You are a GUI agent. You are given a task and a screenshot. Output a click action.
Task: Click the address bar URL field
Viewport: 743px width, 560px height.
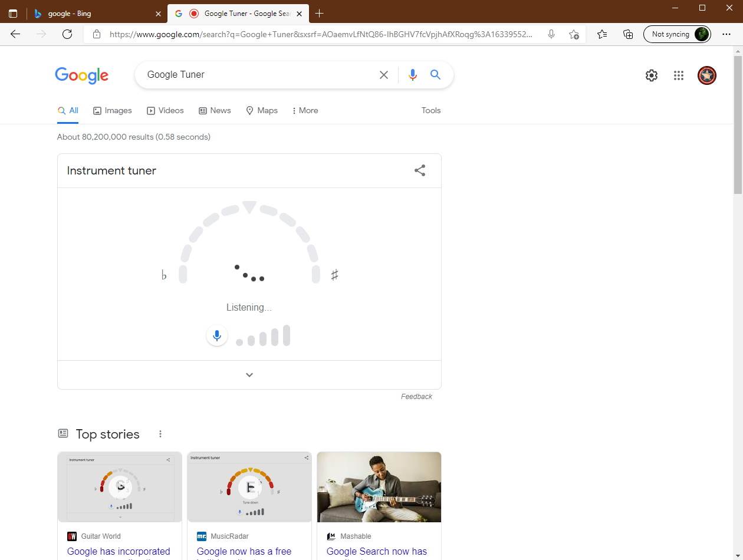point(318,34)
